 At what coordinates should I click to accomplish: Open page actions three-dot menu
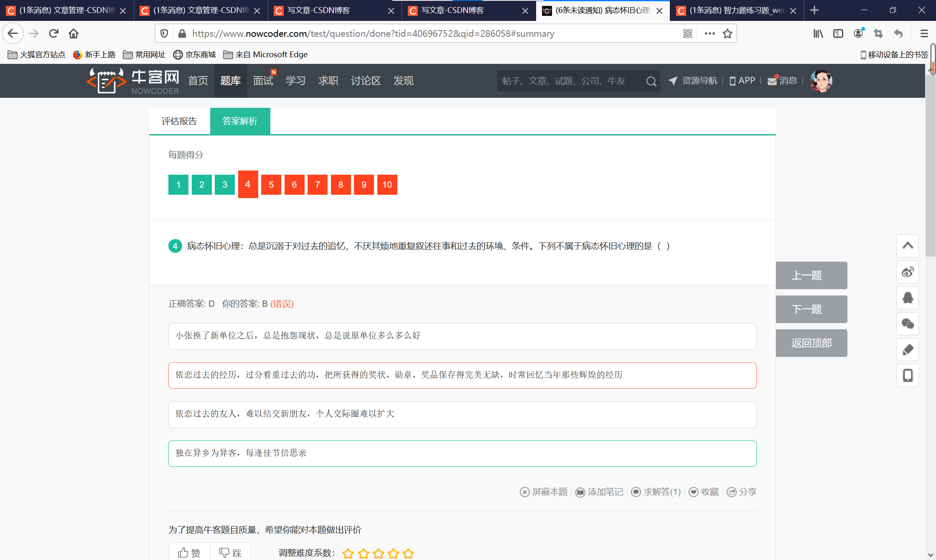pos(710,33)
